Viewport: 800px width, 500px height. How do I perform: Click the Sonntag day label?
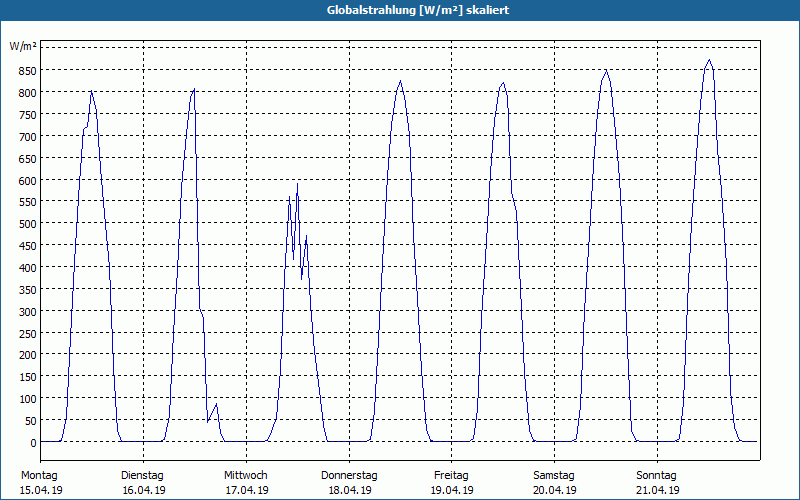(x=656, y=476)
